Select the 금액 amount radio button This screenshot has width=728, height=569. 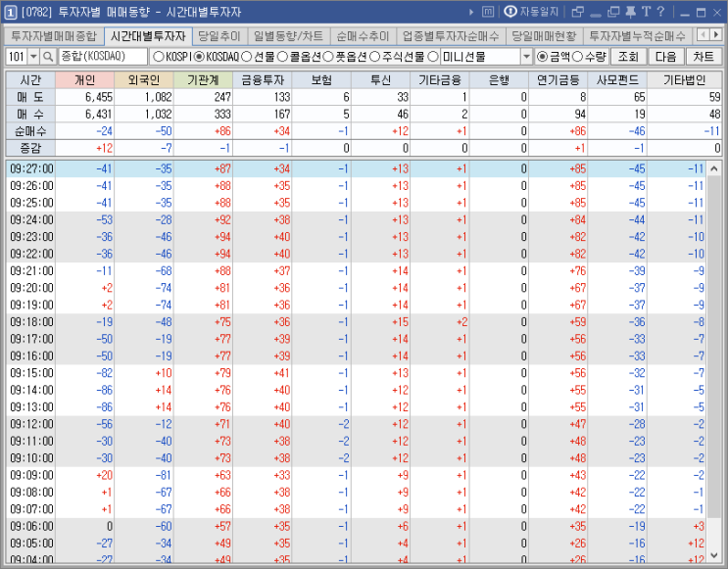pyautogui.click(x=542, y=57)
